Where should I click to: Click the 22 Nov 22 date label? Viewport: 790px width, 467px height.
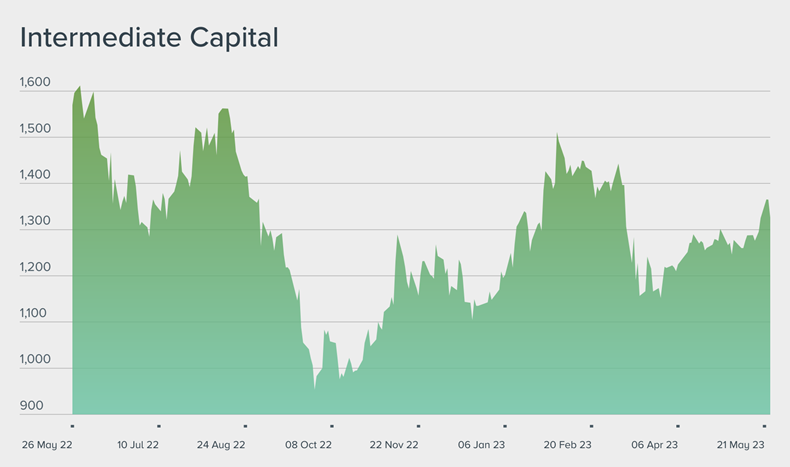coord(394,443)
